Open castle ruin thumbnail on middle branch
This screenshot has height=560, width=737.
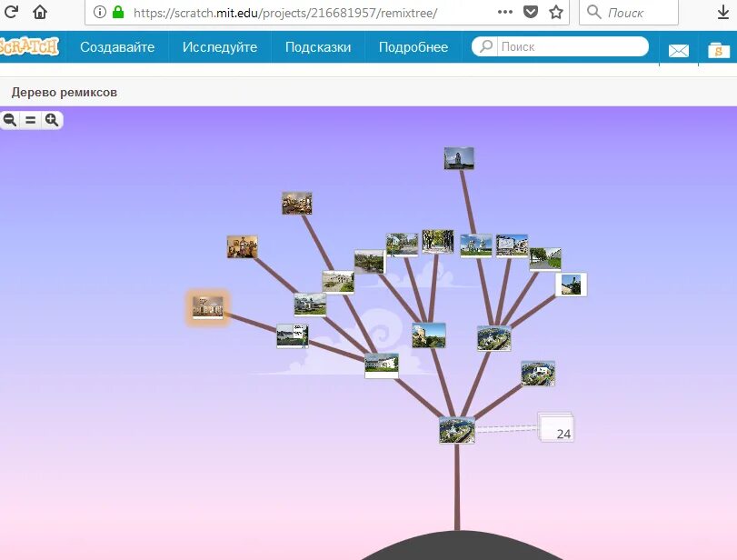tap(429, 335)
